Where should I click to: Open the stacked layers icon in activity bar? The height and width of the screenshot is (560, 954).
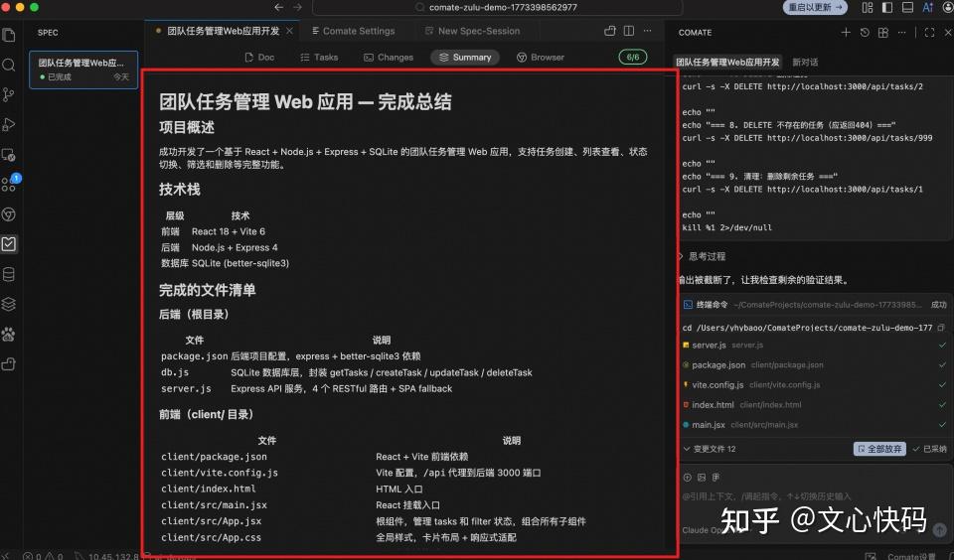coord(9,304)
